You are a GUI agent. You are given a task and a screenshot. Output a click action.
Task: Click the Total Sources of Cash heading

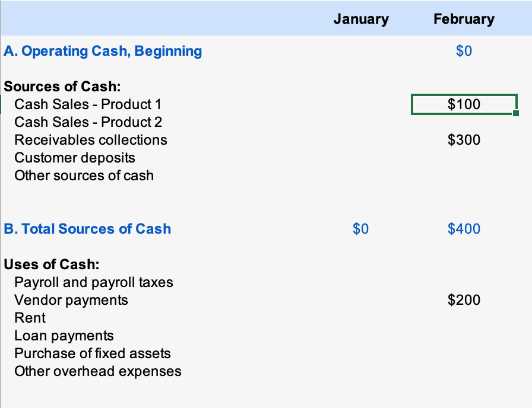[87, 229]
